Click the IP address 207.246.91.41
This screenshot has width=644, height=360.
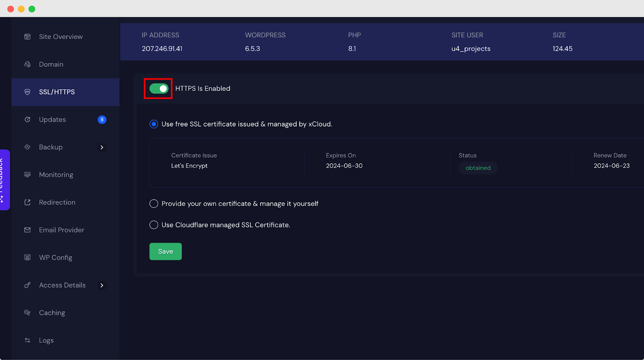[162, 49]
